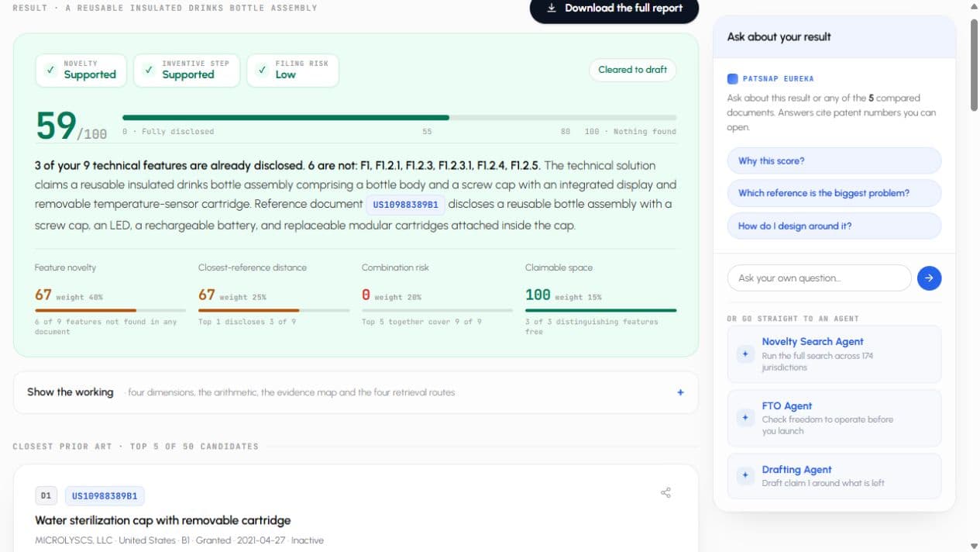980x552 pixels.
Task: Select the Filing Risk Low badge
Action: point(293,70)
